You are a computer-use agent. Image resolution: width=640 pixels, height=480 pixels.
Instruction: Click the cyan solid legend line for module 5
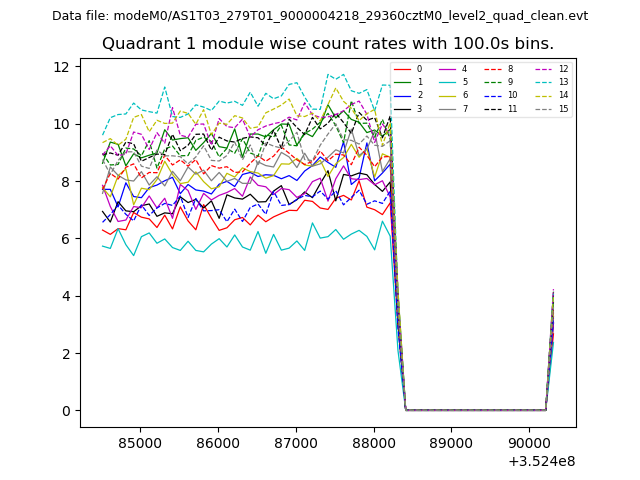pos(448,82)
